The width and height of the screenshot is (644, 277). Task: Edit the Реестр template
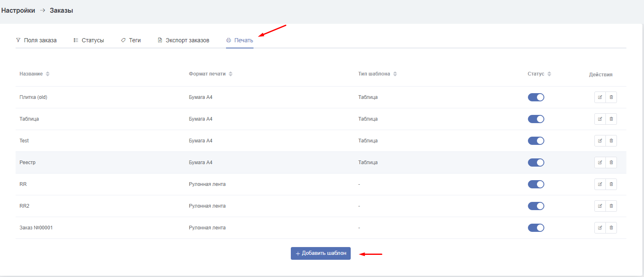point(600,163)
